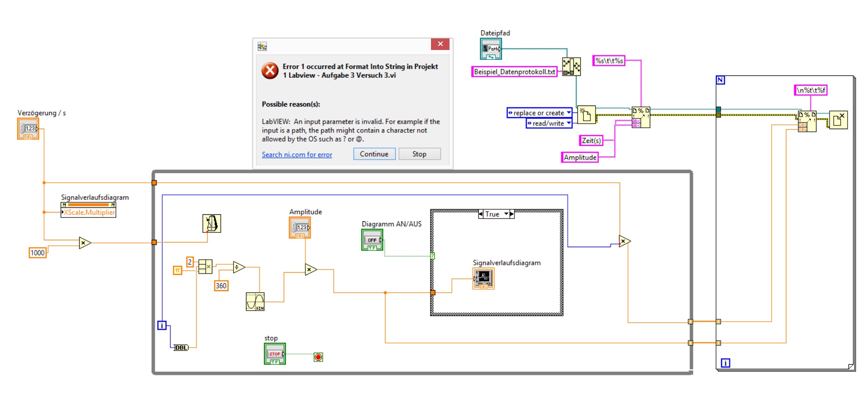This screenshot has width=868, height=405.
Task: Select the numeric constant 2
Action: [x=190, y=262]
